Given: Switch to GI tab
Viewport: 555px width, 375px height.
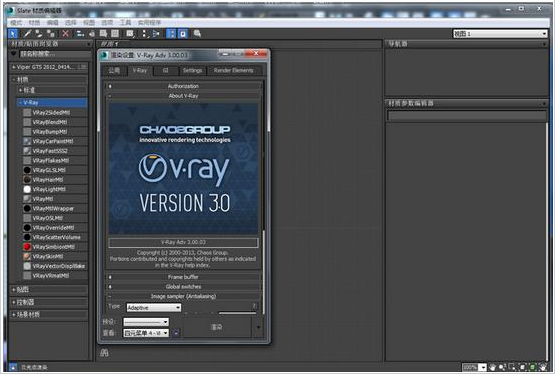Looking at the screenshot, I should 166,70.
